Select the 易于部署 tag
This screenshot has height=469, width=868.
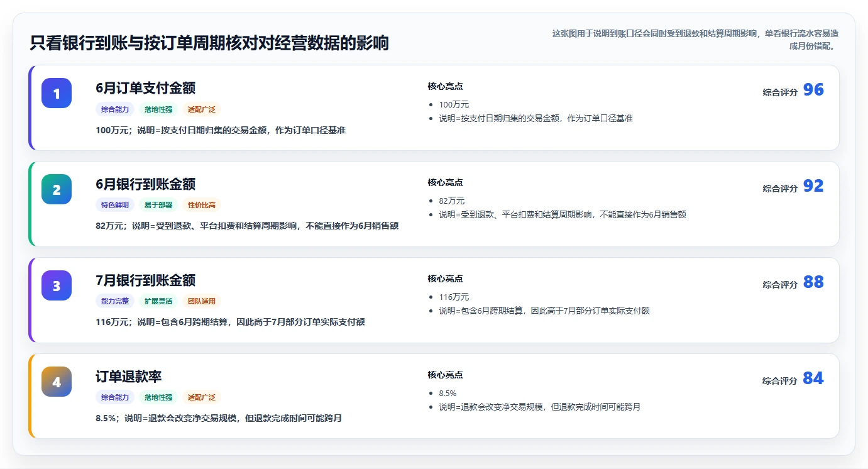point(158,205)
